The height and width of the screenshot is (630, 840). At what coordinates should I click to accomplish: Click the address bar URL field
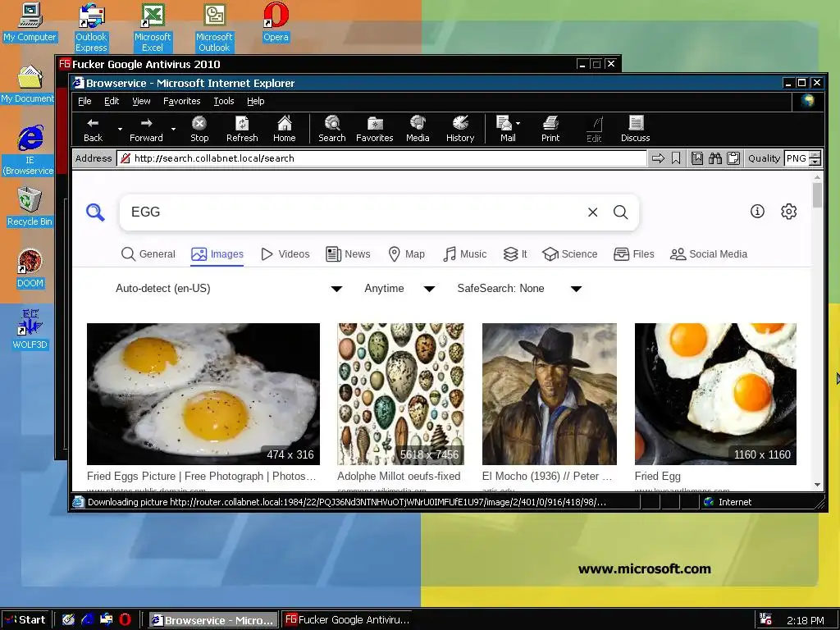click(381, 158)
